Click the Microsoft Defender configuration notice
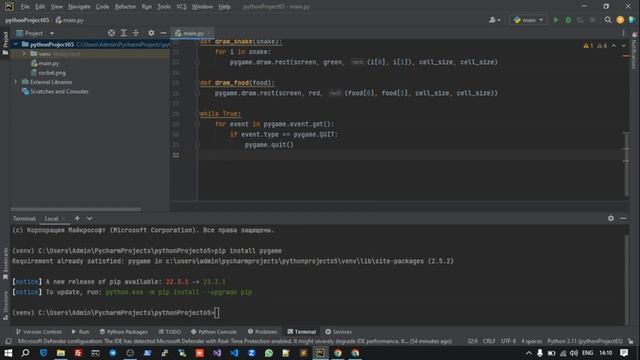The image size is (640, 360). pyautogui.click(x=235, y=341)
